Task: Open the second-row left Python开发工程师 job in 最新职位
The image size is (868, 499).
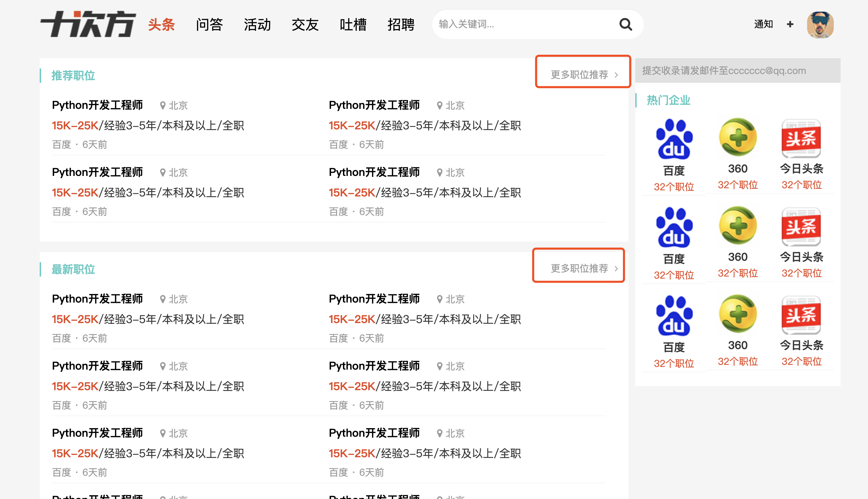Action: 97,366
